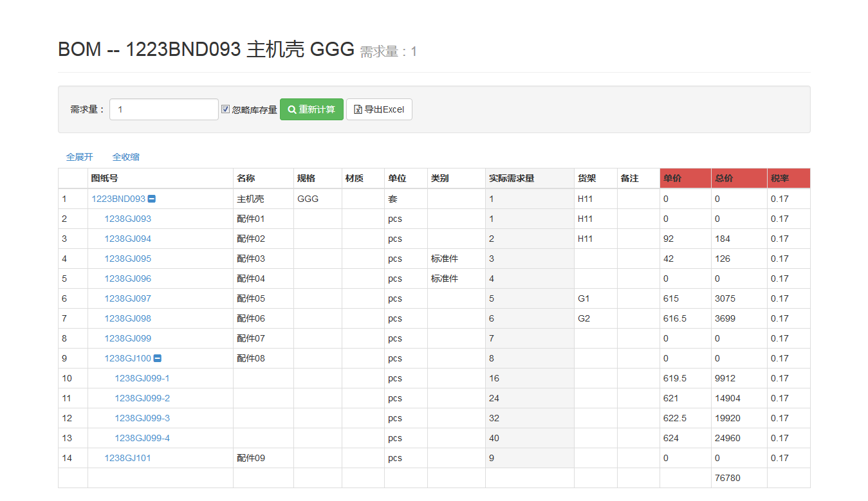
Task: Open the 1238GJ097 drawing link
Action: coord(128,298)
